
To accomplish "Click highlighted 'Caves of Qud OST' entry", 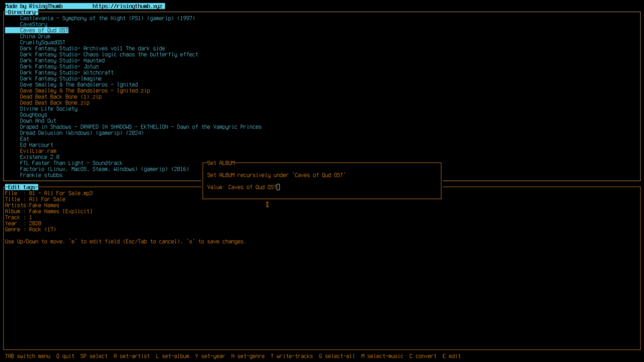I will (37, 30).
